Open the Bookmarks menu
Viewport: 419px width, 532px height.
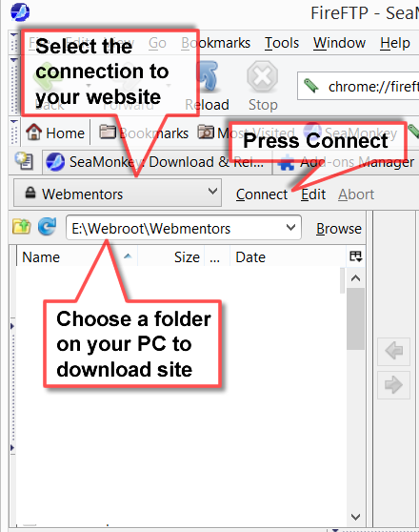tap(215, 43)
